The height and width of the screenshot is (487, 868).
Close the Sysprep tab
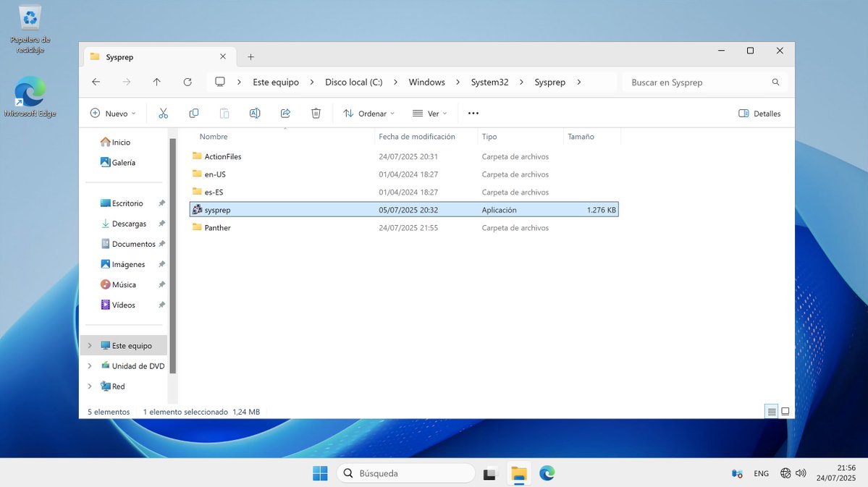tap(222, 56)
